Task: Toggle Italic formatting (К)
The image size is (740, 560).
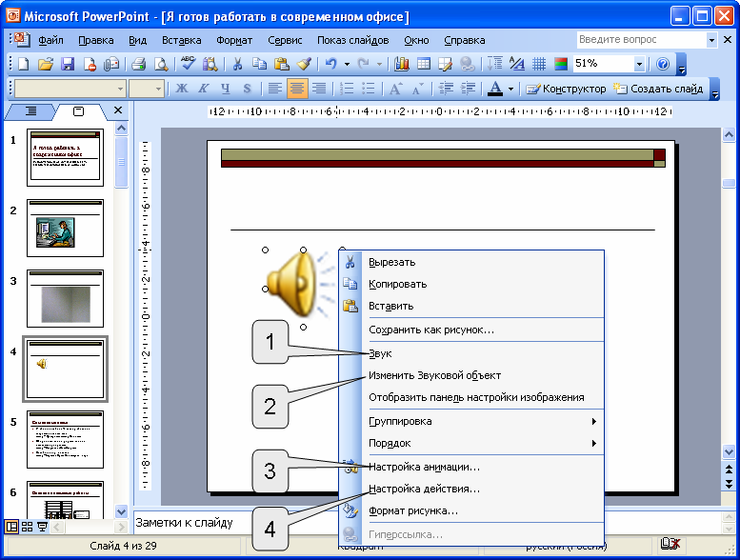Action: click(204, 89)
